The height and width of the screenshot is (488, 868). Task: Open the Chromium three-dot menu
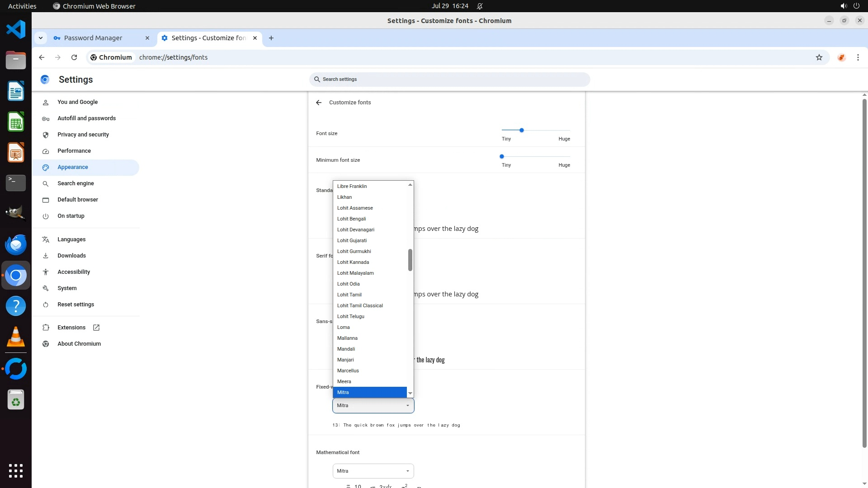tap(858, 57)
